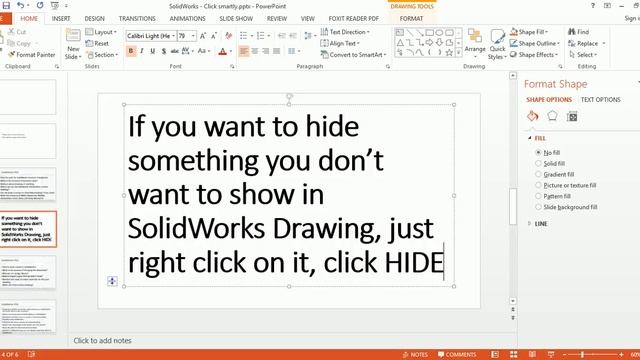Image resolution: width=640 pixels, height=360 pixels.
Task: Toggle Bold formatting button
Action: 131,51
